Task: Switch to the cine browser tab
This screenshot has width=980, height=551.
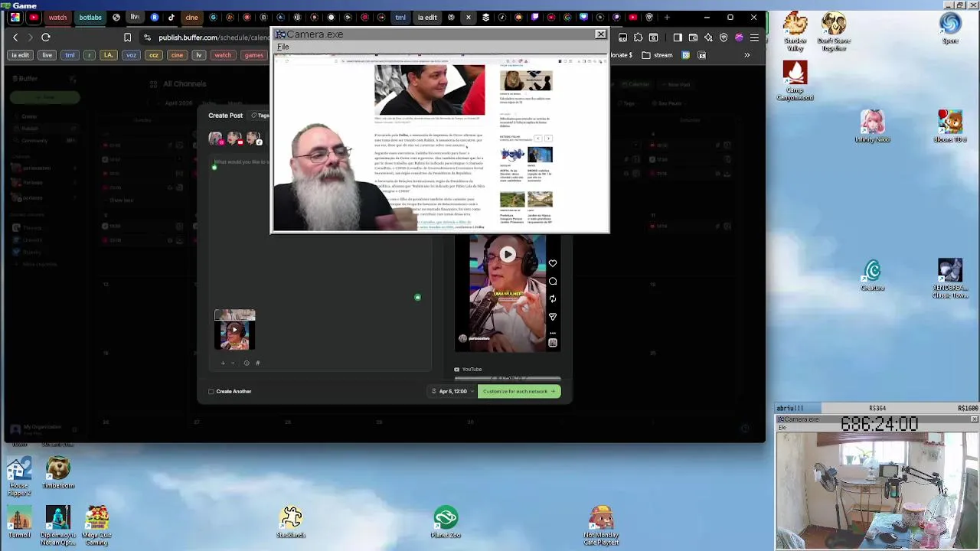Action: 191,17
